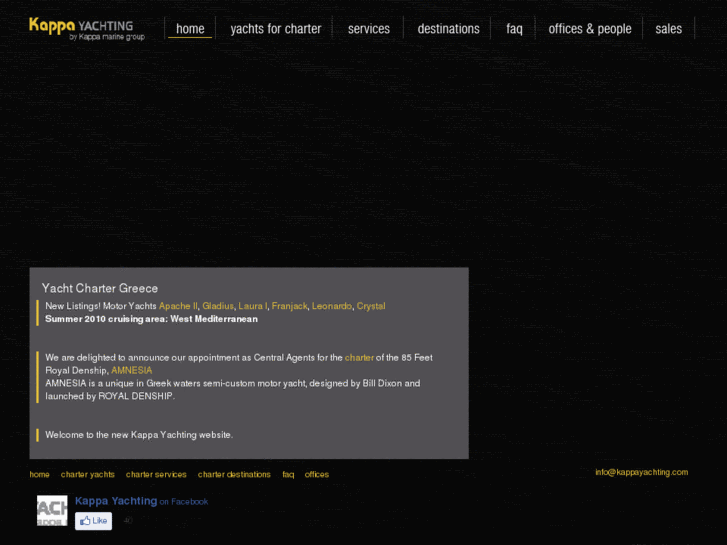This screenshot has width=727, height=545.
Task: Open the destinations menu item
Action: 448,29
